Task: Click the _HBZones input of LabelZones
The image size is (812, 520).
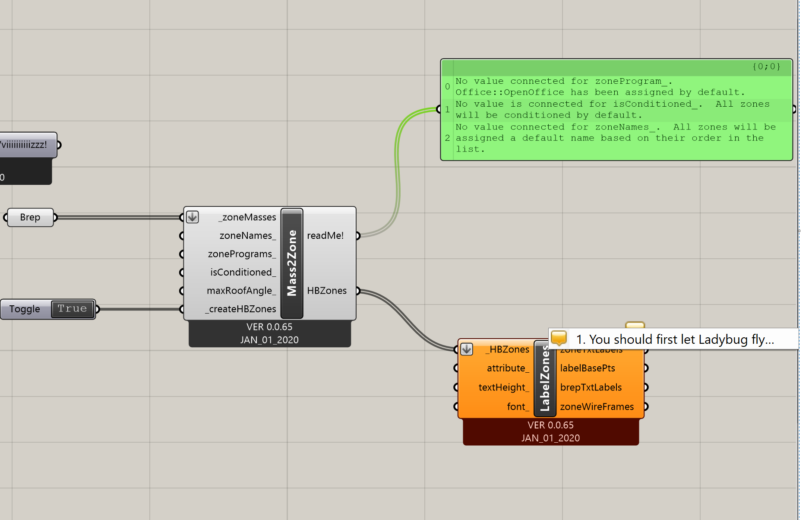Action: [507, 349]
